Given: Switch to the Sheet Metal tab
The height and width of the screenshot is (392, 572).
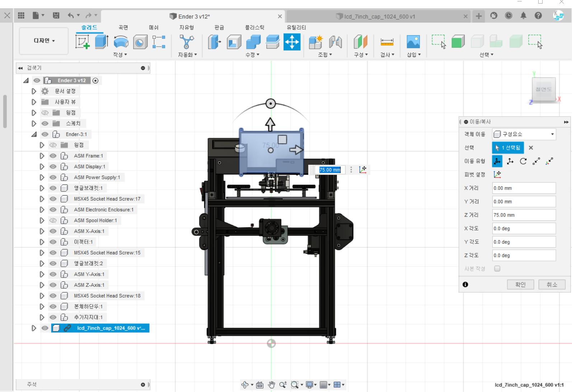Looking at the screenshot, I should pos(219,27).
